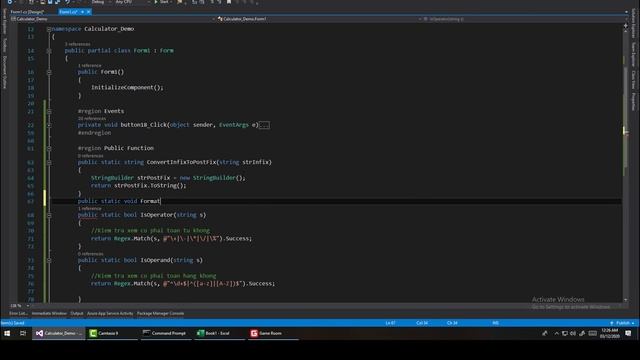The image size is (640, 360).
Task: Close the Form1.cs code tab
Action: (x=89, y=12)
